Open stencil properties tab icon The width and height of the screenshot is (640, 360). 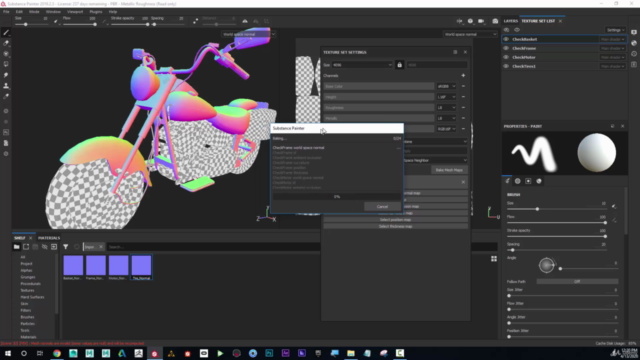pyautogui.click(x=528, y=181)
